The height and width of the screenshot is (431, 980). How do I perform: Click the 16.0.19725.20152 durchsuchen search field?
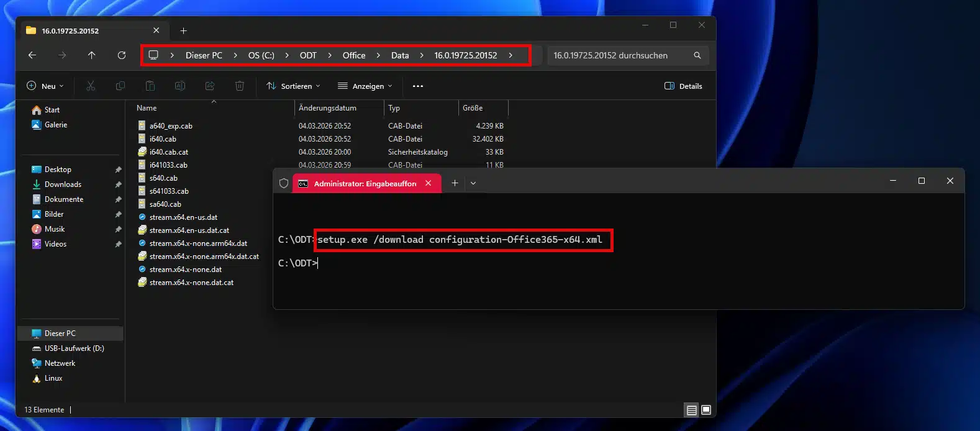click(x=618, y=55)
